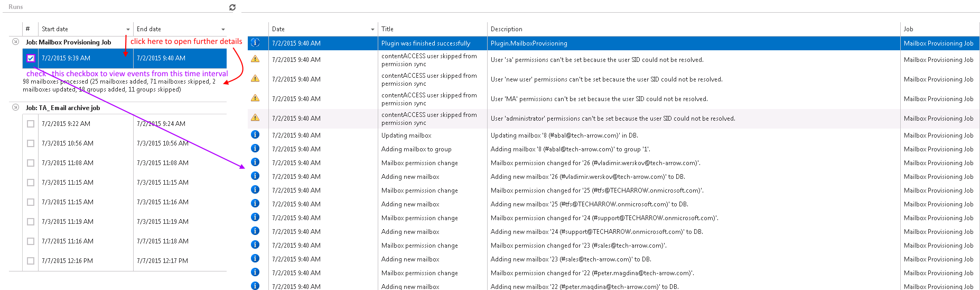Screen dimensions: 980x290
Task: Refresh the Runs list
Action: 232,7
